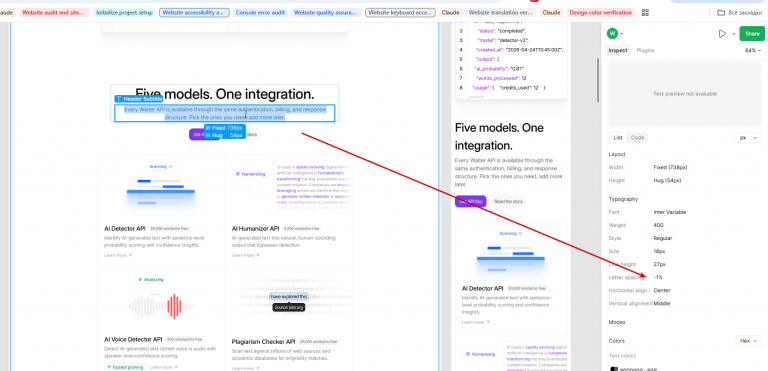The width and height of the screenshot is (768, 371).
Task: Switch to the Inspect tab
Action: click(618, 50)
